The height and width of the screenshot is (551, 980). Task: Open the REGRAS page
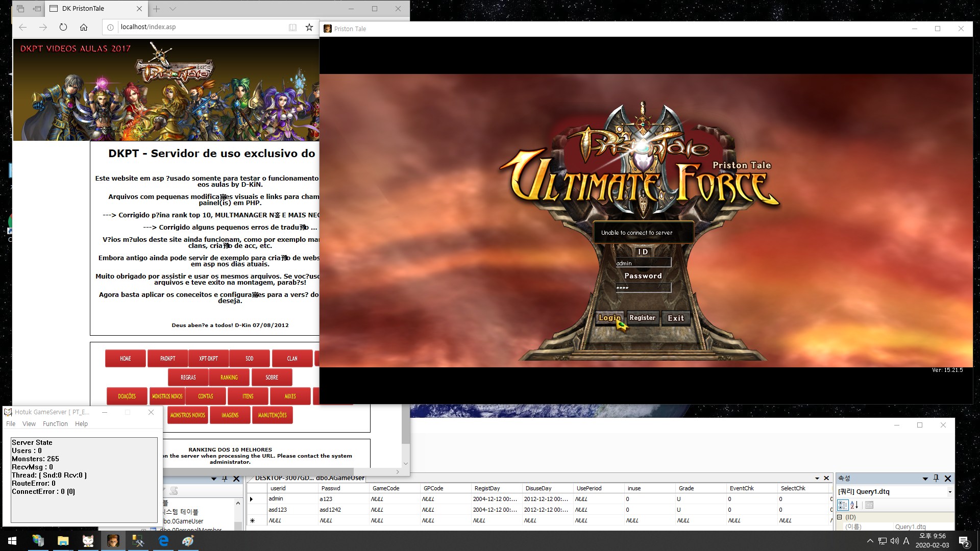[x=188, y=378]
